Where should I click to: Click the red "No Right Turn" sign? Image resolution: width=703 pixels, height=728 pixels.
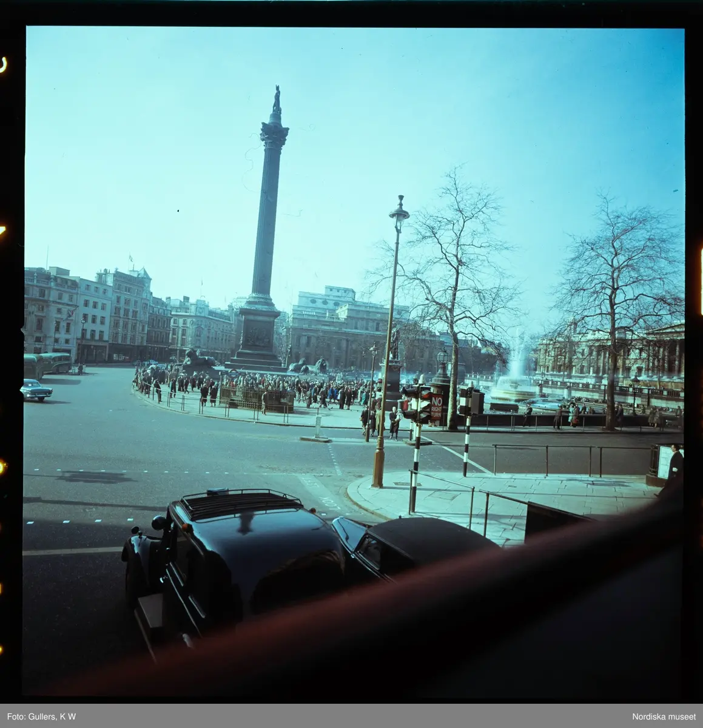pyautogui.click(x=437, y=408)
